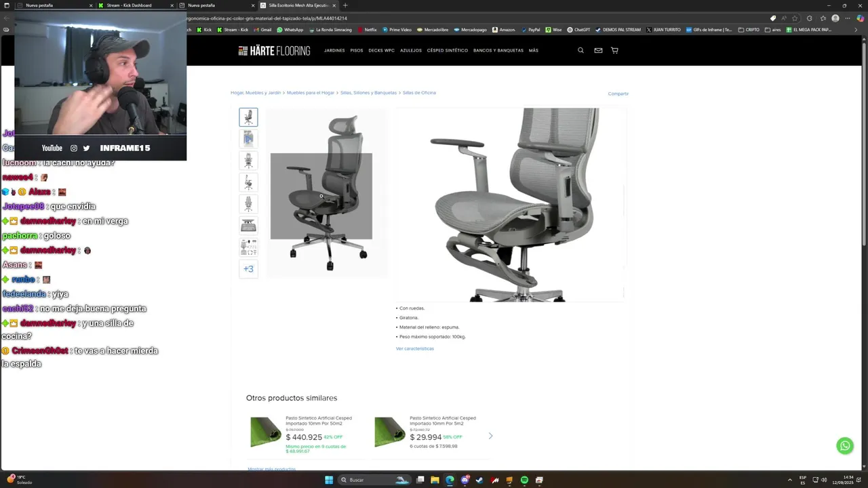Open Steam from the taskbar
Screen dimensions: 868x488
[x=479, y=480]
